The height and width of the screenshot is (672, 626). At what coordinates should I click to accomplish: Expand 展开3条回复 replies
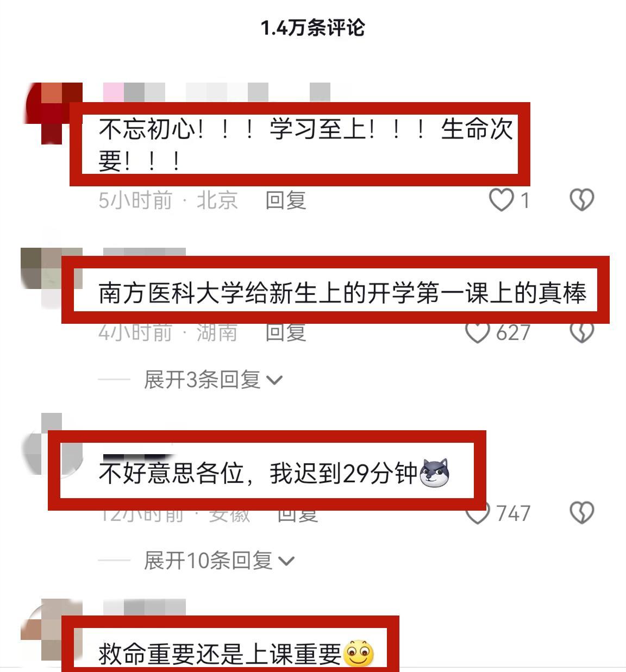[x=212, y=380]
